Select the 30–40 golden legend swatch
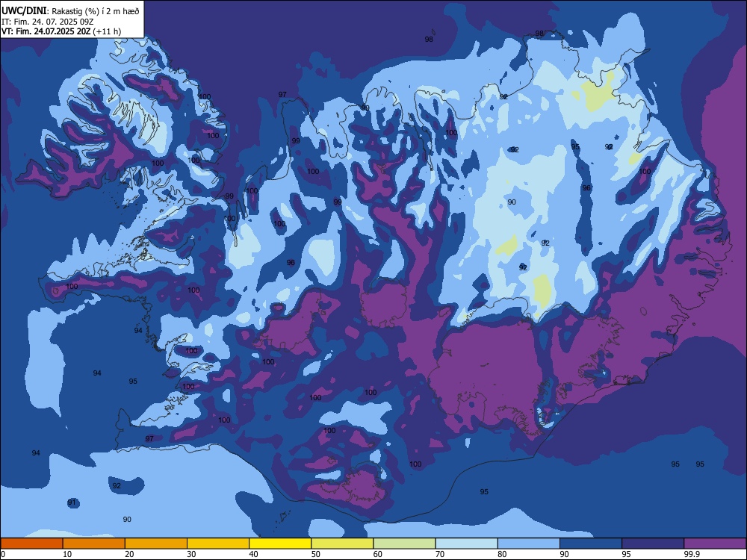Screen dimensions: 747x560 coord(218,544)
